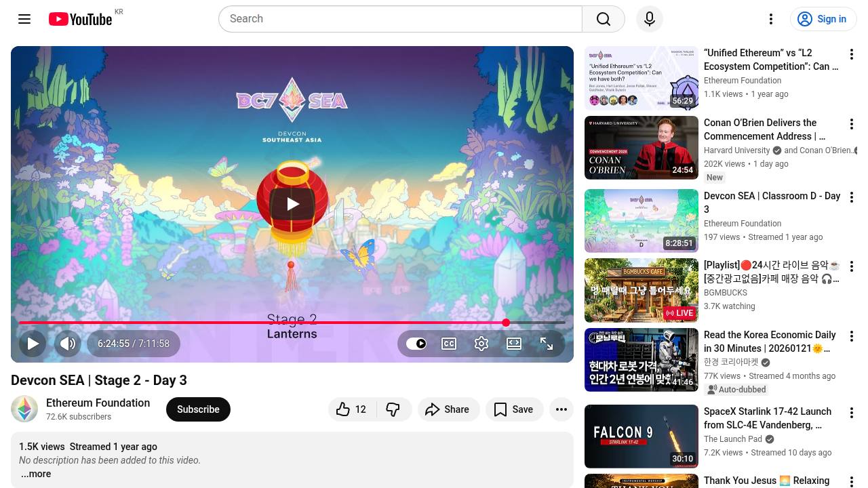This screenshot has height=488, width=868.
Task: Expand the description with ...more
Action: click(x=36, y=474)
